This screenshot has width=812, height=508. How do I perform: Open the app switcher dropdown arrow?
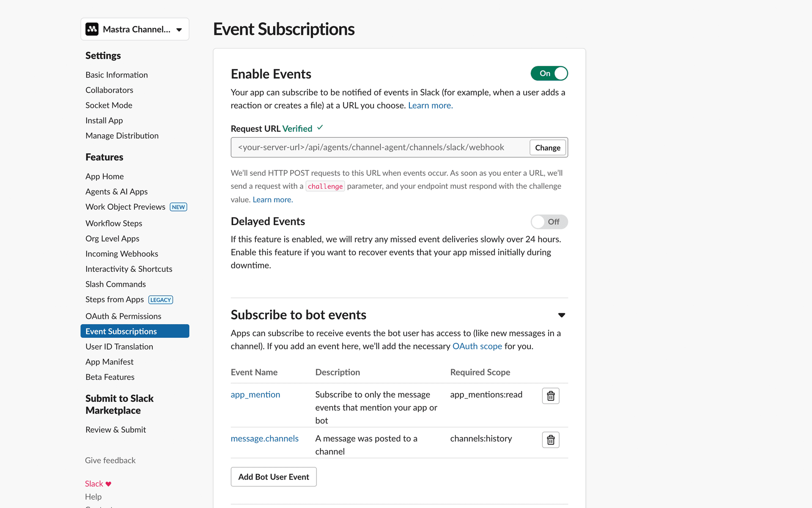pos(179,29)
